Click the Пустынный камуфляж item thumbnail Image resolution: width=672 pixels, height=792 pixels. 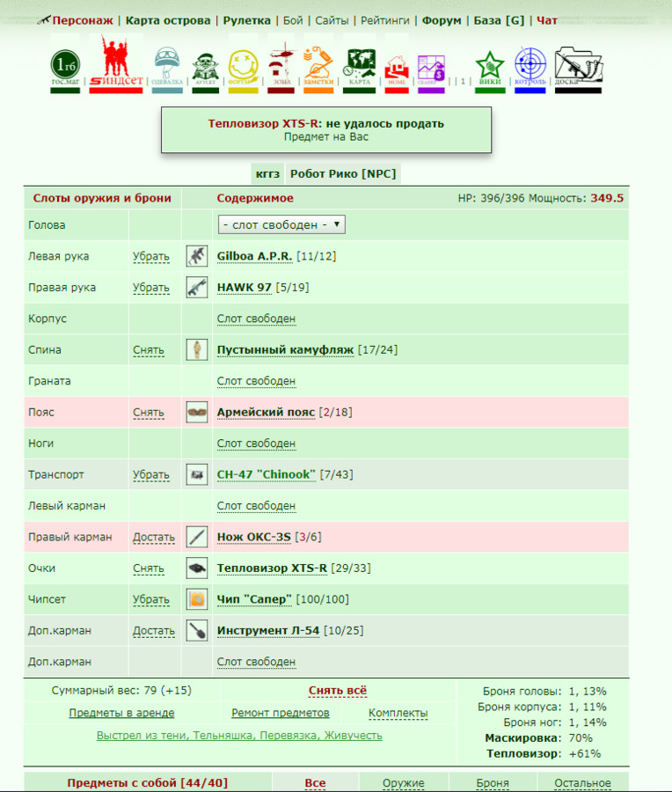pyautogui.click(x=197, y=349)
